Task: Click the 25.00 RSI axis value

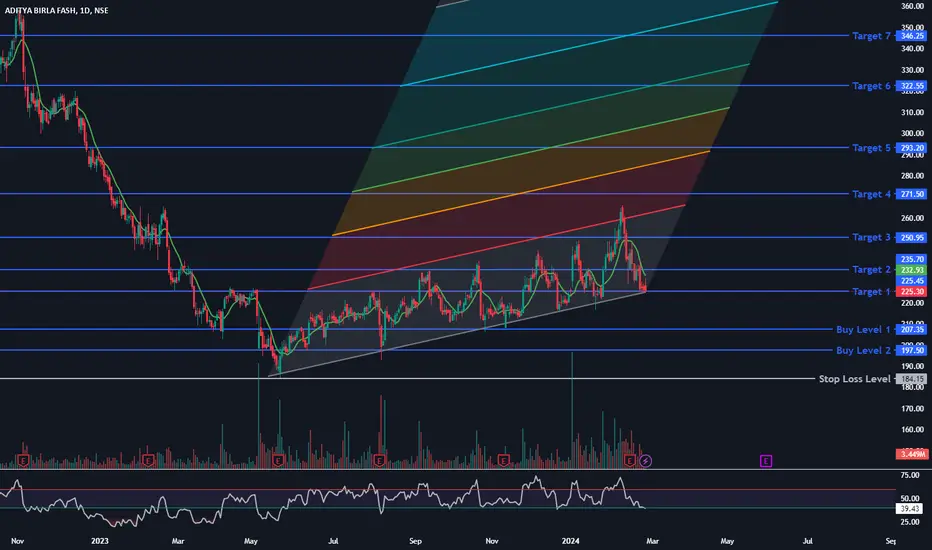Action: (x=910, y=522)
